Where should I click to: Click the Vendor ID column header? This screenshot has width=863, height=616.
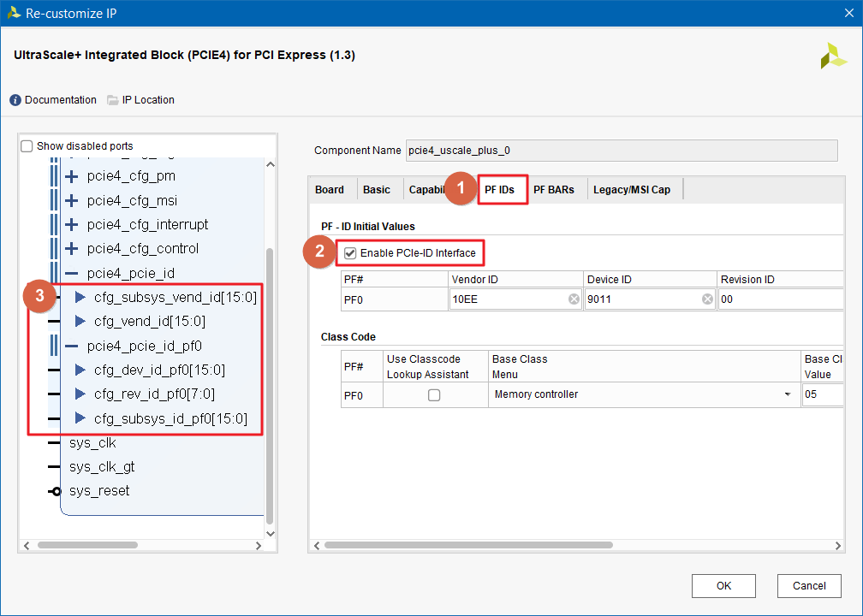[515, 280]
